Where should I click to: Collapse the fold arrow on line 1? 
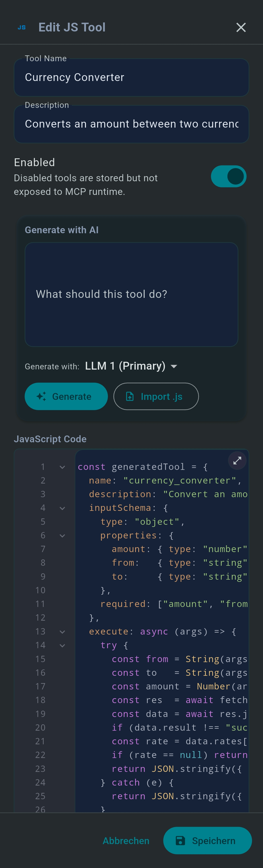[62, 467]
